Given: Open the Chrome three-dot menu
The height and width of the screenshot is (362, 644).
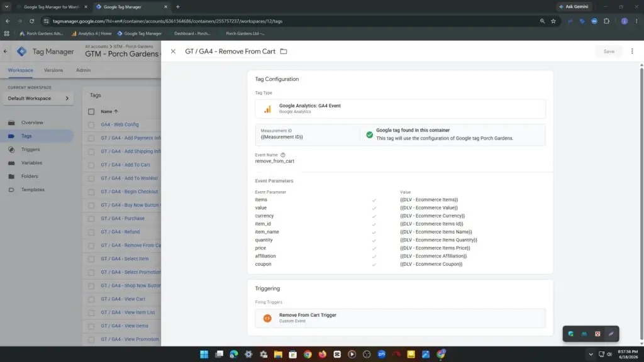Looking at the screenshot, I should coord(636,21).
